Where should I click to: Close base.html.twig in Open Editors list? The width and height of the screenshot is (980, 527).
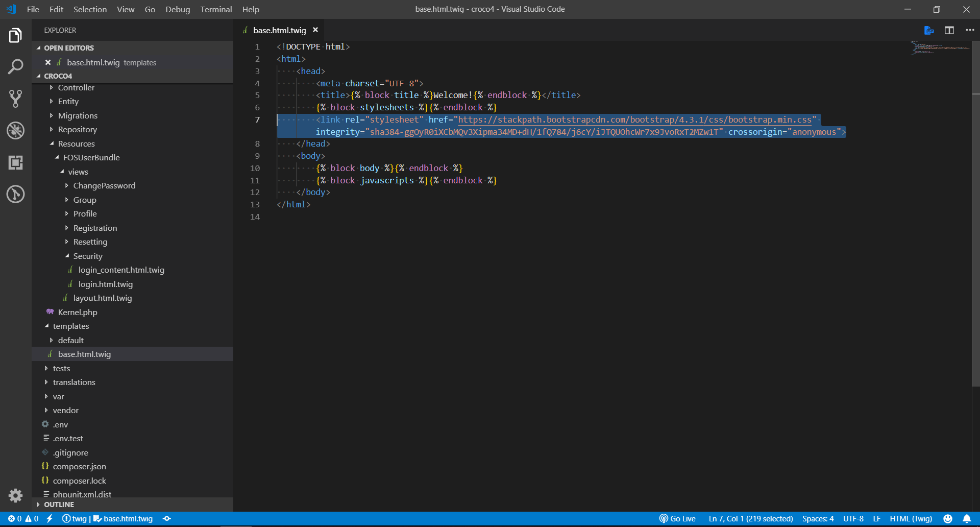tap(48, 62)
